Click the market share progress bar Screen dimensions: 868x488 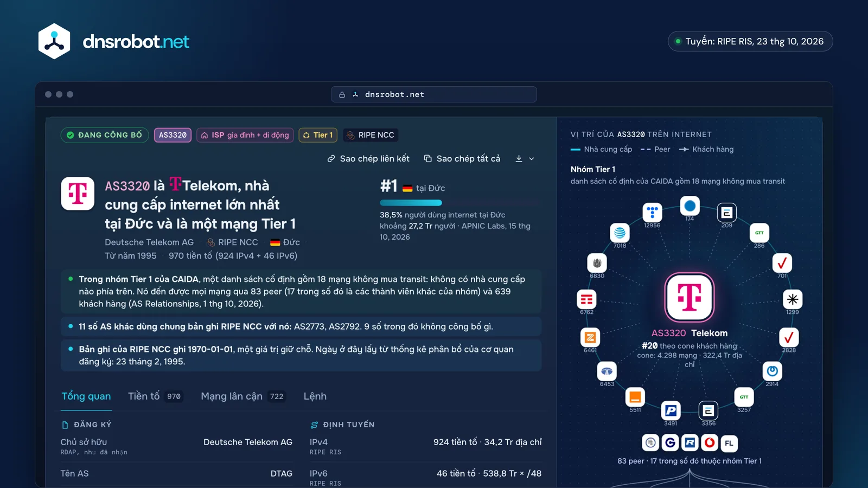[x=460, y=203]
